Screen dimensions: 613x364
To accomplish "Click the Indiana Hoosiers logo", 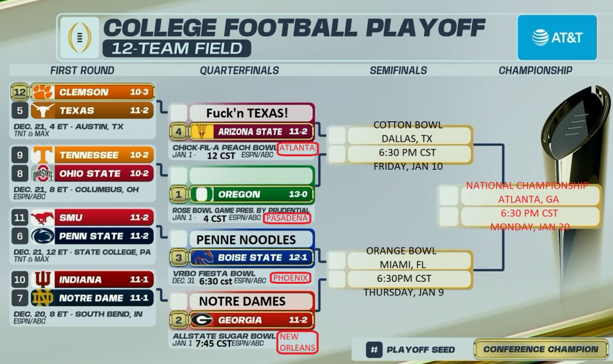I will (x=43, y=280).
